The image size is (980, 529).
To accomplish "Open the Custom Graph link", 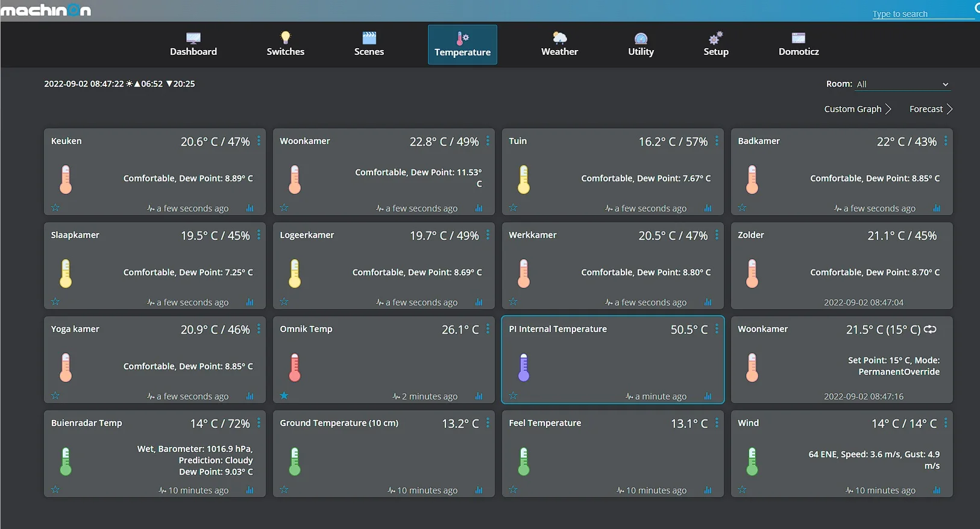I will point(858,109).
